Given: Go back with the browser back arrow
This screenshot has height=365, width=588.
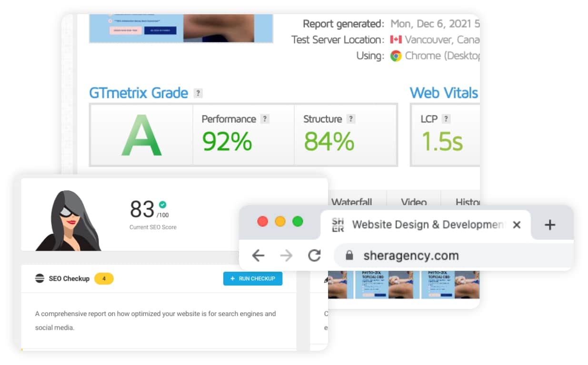Looking at the screenshot, I should point(258,256).
